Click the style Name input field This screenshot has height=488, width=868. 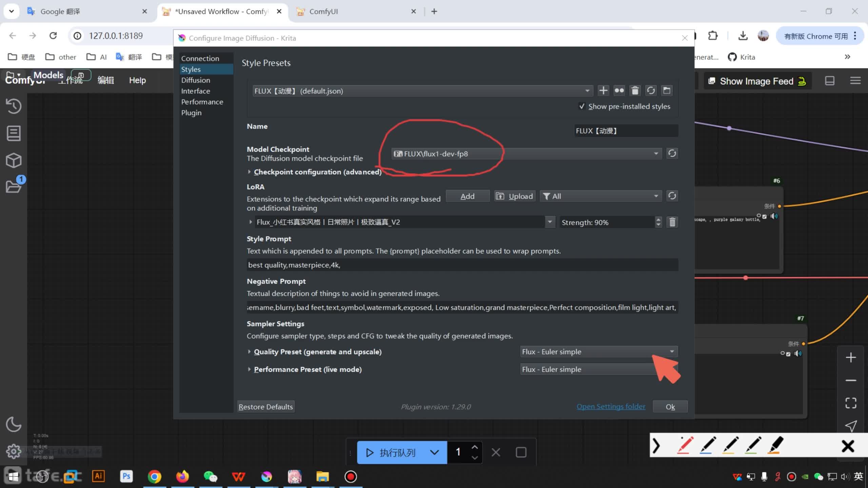tap(626, 131)
